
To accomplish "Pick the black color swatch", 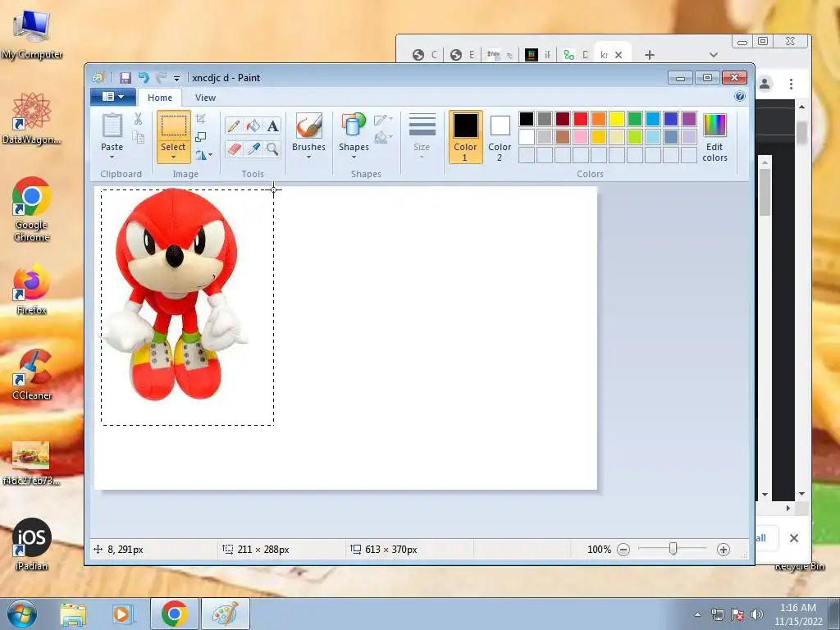I will pyautogui.click(x=526, y=119).
